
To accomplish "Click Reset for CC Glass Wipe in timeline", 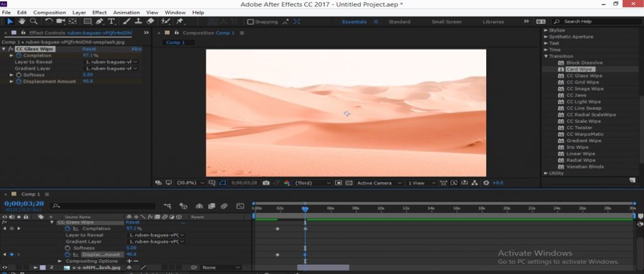I will (x=133, y=222).
